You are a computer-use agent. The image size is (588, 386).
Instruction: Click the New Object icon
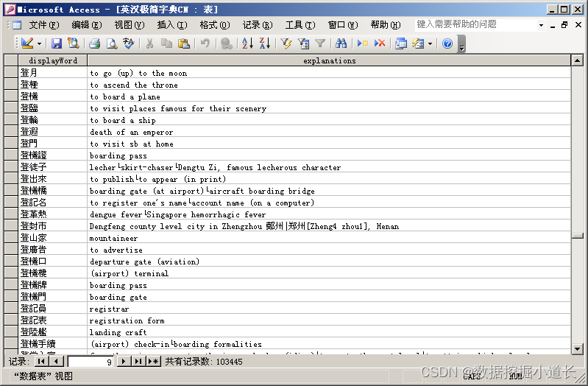tap(418, 43)
